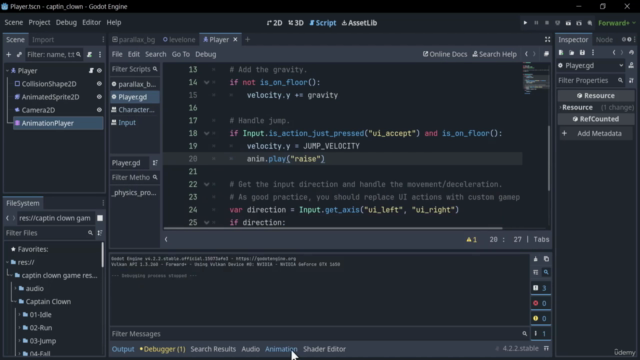Open the Forward+ renderer dropdown
Viewport: 640px width, 360px height.
point(617,23)
